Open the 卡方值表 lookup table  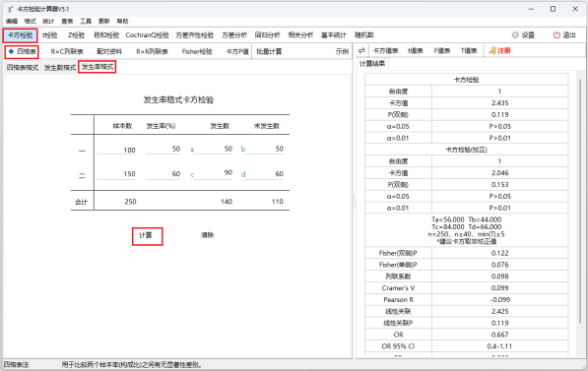pos(385,50)
